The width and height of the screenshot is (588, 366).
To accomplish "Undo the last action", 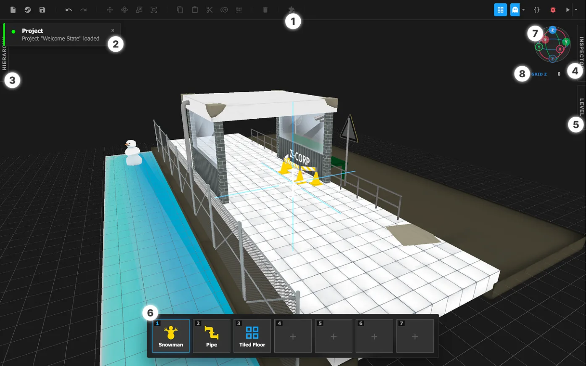I will (69, 10).
